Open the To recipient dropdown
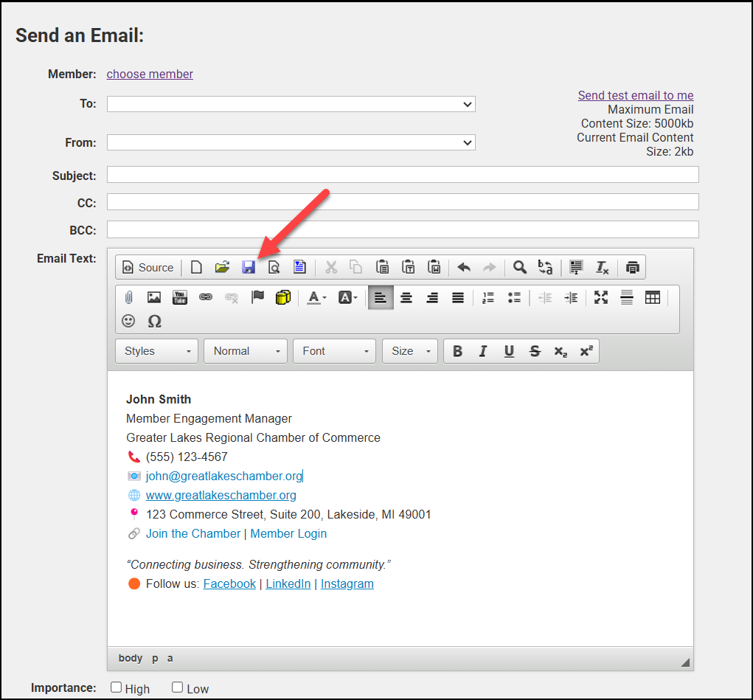This screenshot has height=700, width=753. pos(291,104)
